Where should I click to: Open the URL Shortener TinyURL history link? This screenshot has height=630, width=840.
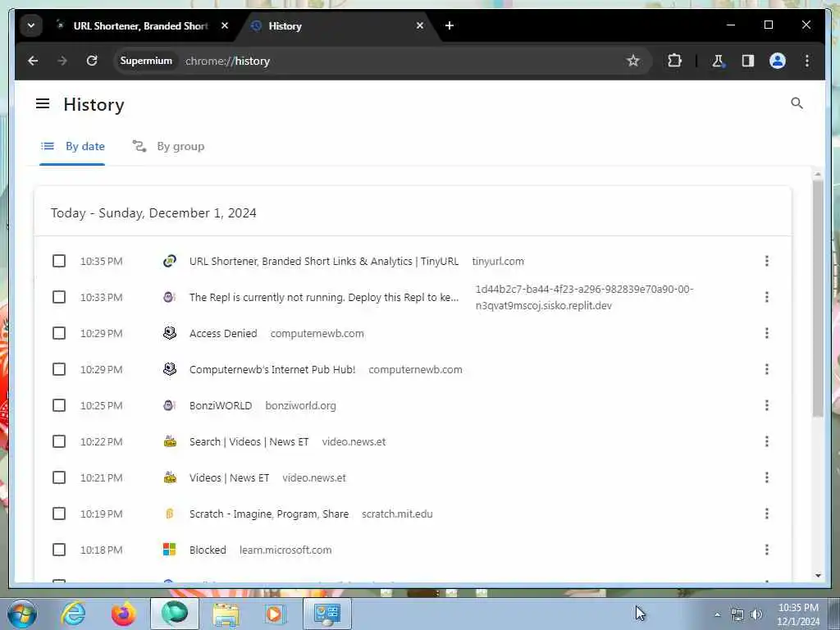[323, 261]
